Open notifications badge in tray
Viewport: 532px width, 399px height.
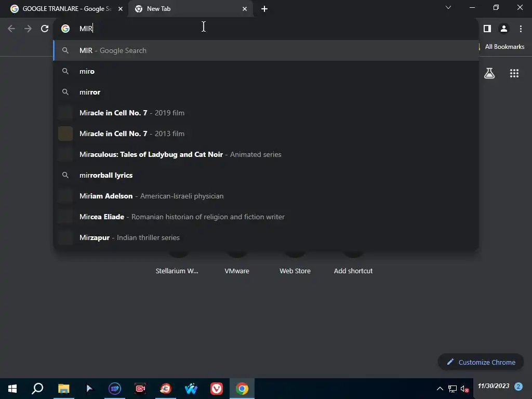pos(518,387)
